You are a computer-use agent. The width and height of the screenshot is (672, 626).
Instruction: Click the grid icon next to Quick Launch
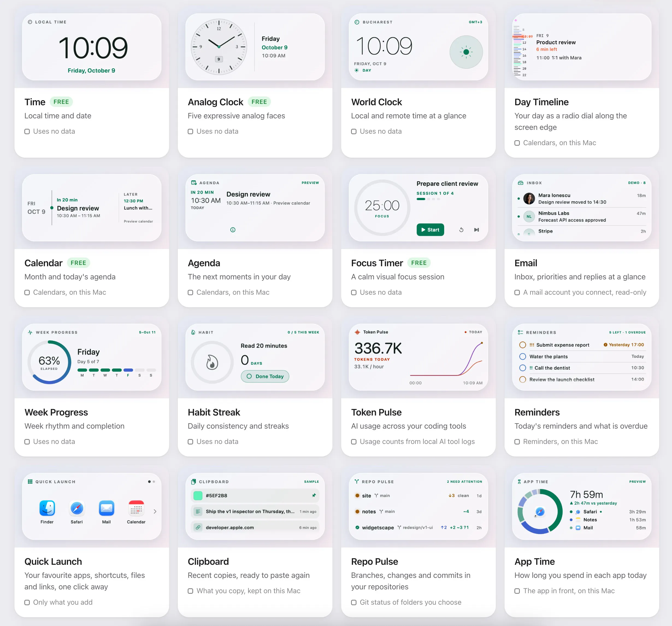pyautogui.click(x=30, y=482)
